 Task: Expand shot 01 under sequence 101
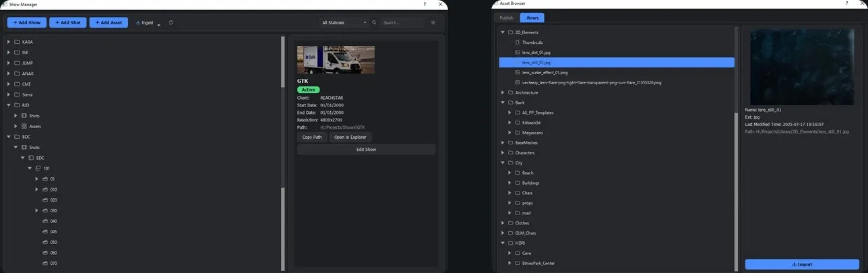pos(37,179)
